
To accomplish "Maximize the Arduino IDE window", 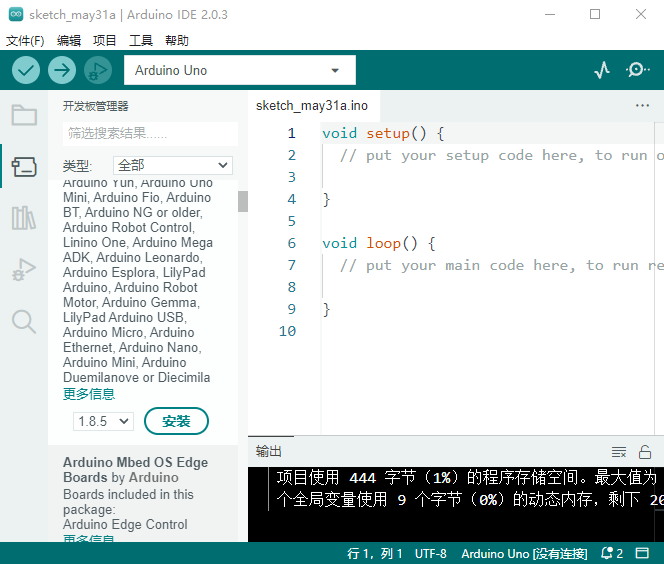I will [595, 14].
